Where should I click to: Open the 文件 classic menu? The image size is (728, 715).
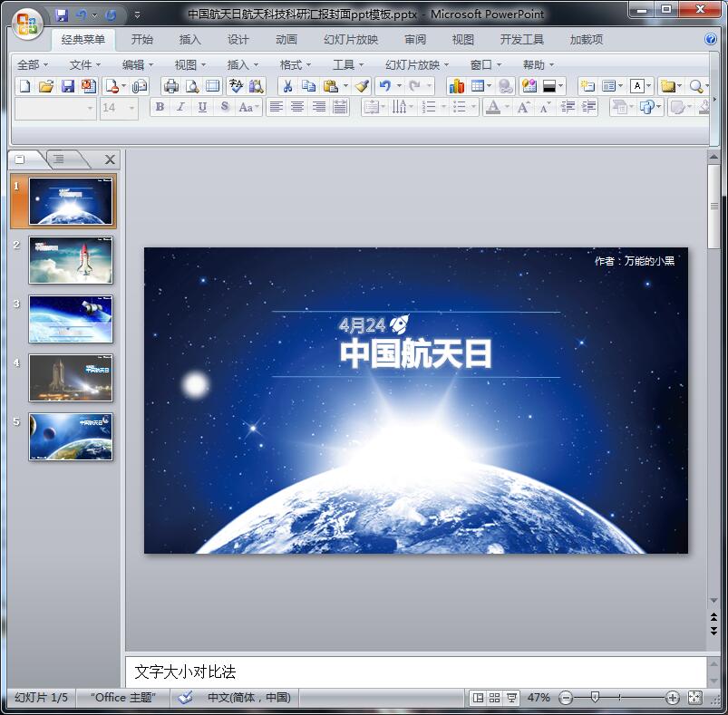click(84, 65)
